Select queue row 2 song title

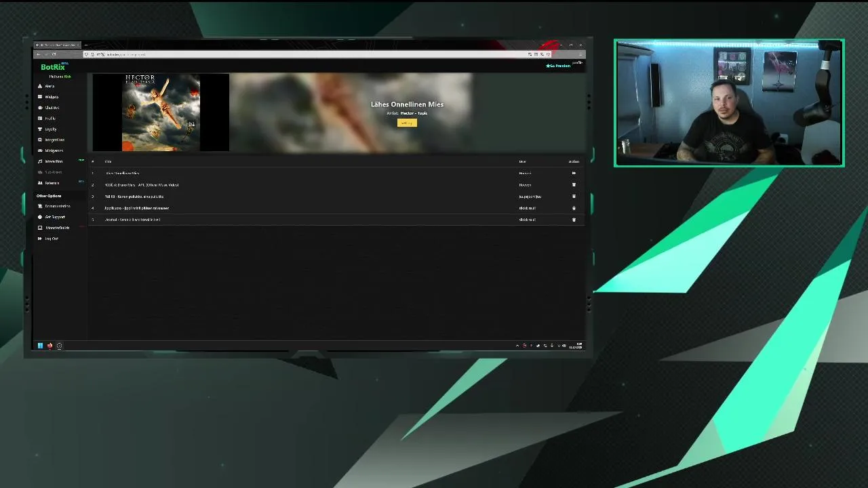coord(142,185)
